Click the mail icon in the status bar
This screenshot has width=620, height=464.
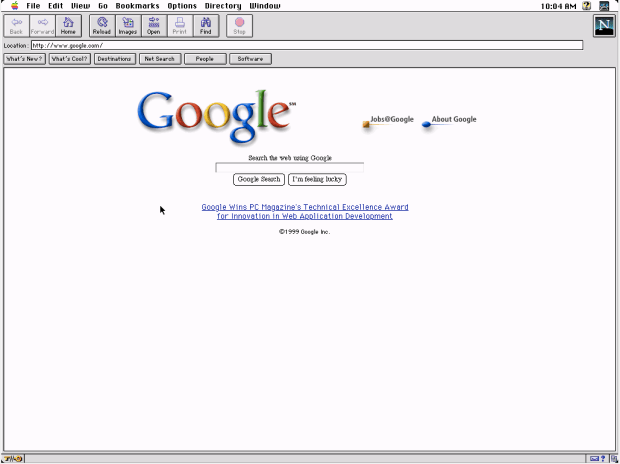point(595,459)
